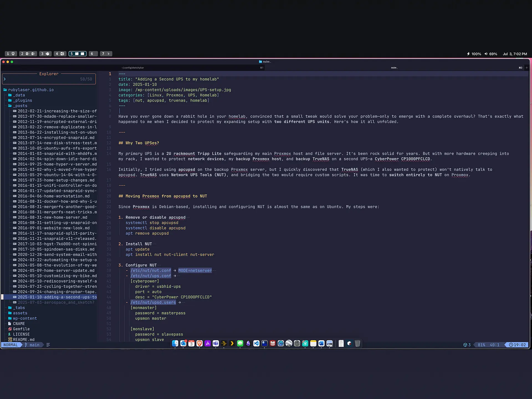Click the 81% battery indicator in the statusline

[482, 345]
